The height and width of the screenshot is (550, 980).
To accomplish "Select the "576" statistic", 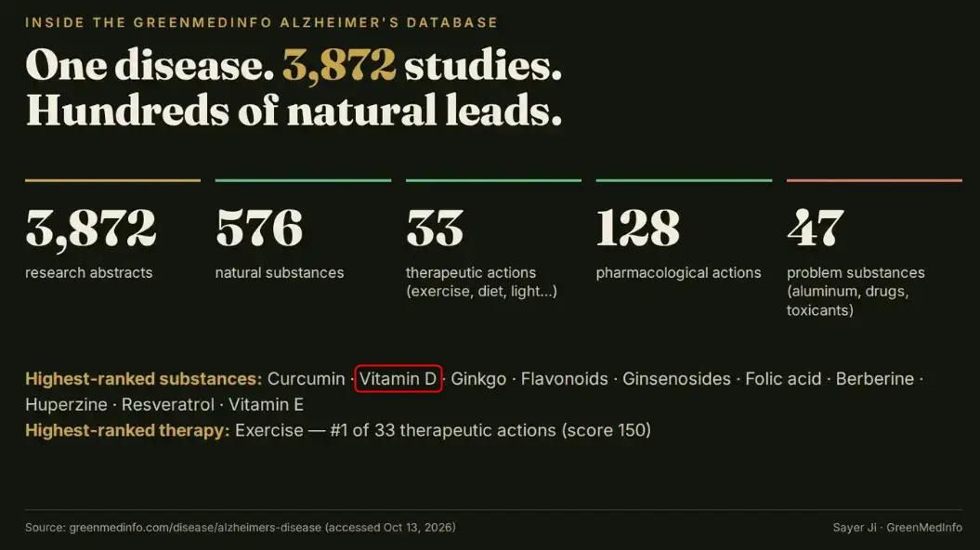I will pyautogui.click(x=259, y=228).
